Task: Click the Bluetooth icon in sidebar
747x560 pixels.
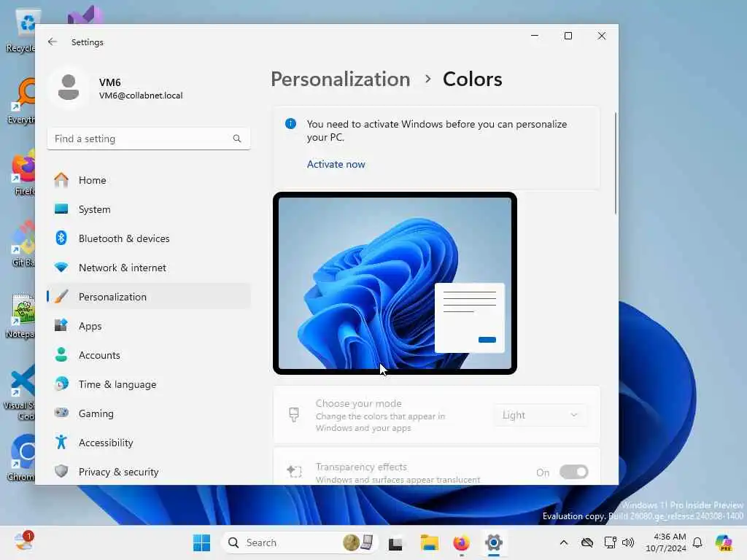Action: click(x=61, y=238)
